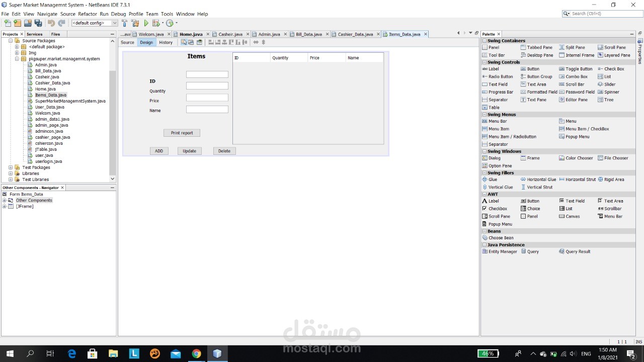The image size is (644, 362).
Task: Open Microsoft Edge from the taskbar
Action: pyautogui.click(x=71, y=353)
